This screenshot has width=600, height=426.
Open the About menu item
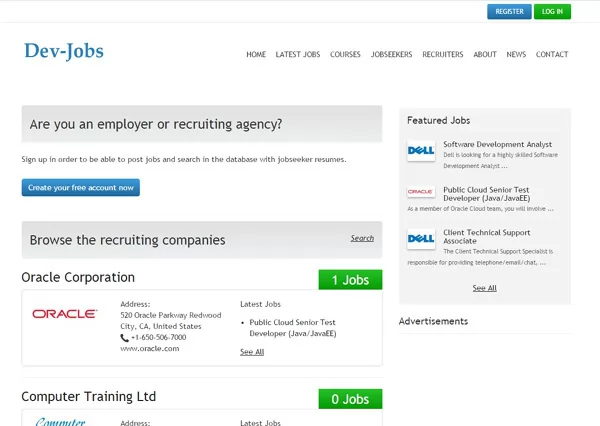[485, 54]
